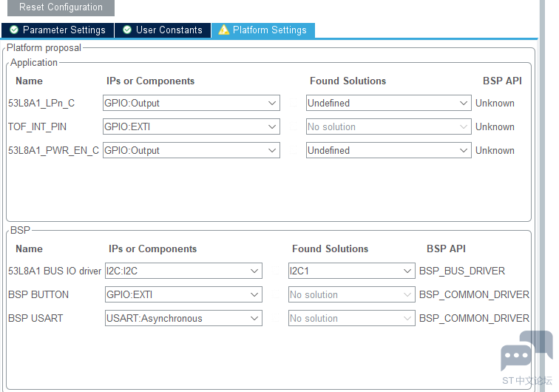559x392 pixels.
Task: Open the GPIO:Output dropdown for 53L8A1_LPn_C
Action: 191,103
